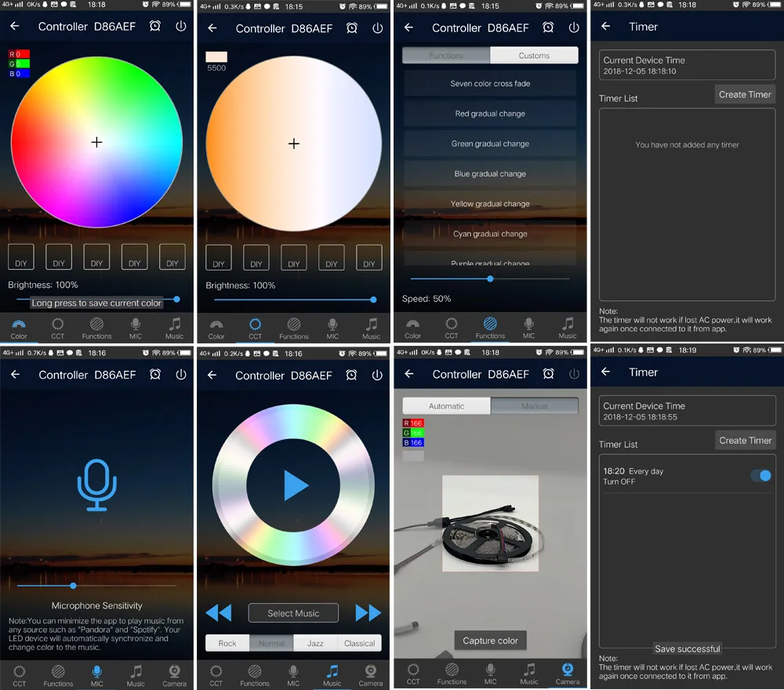This screenshot has height=690, width=784.
Task: Toggle the 18:20 Every day timer switch
Action: click(x=761, y=475)
